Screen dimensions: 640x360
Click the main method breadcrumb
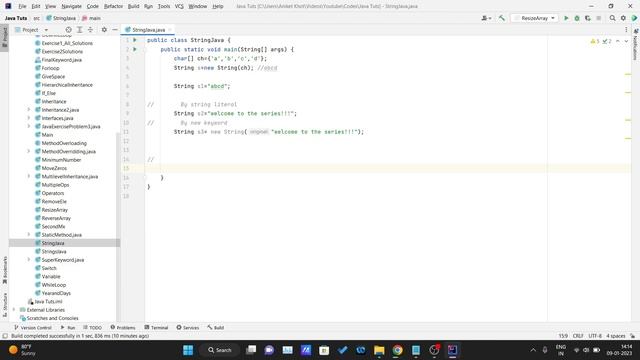pyautogui.click(x=91, y=18)
